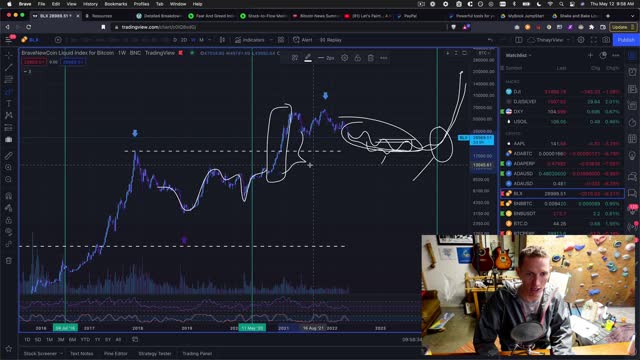Set range to YTD
640x360 pixels.
[85, 339]
